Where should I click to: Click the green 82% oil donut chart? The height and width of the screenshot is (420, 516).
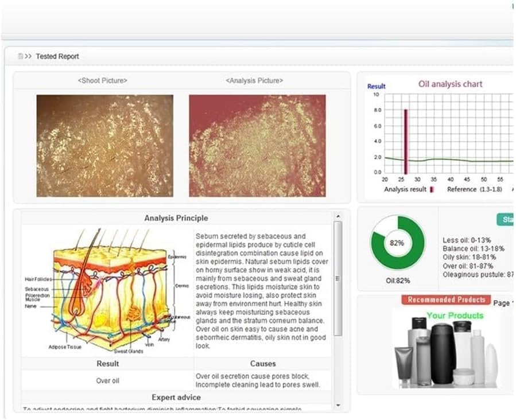pyautogui.click(x=397, y=243)
